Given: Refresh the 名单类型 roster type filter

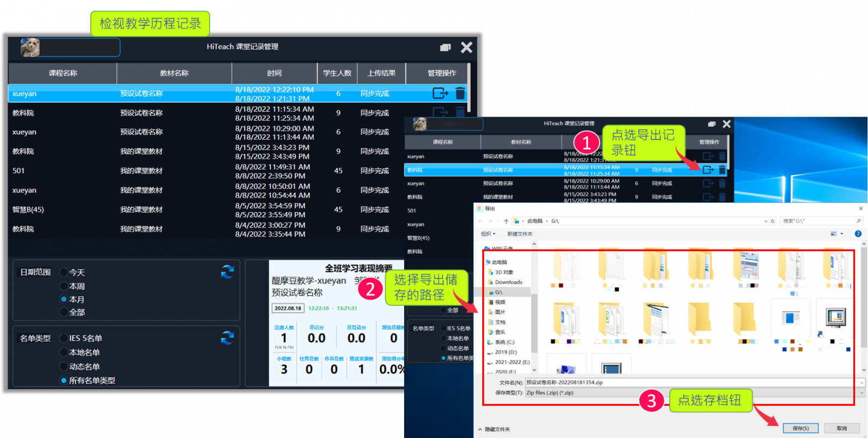Looking at the screenshot, I should pyautogui.click(x=227, y=338).
